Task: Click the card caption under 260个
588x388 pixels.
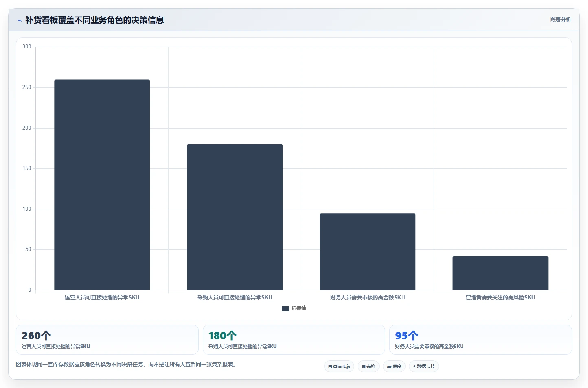Action: [56, 347]
